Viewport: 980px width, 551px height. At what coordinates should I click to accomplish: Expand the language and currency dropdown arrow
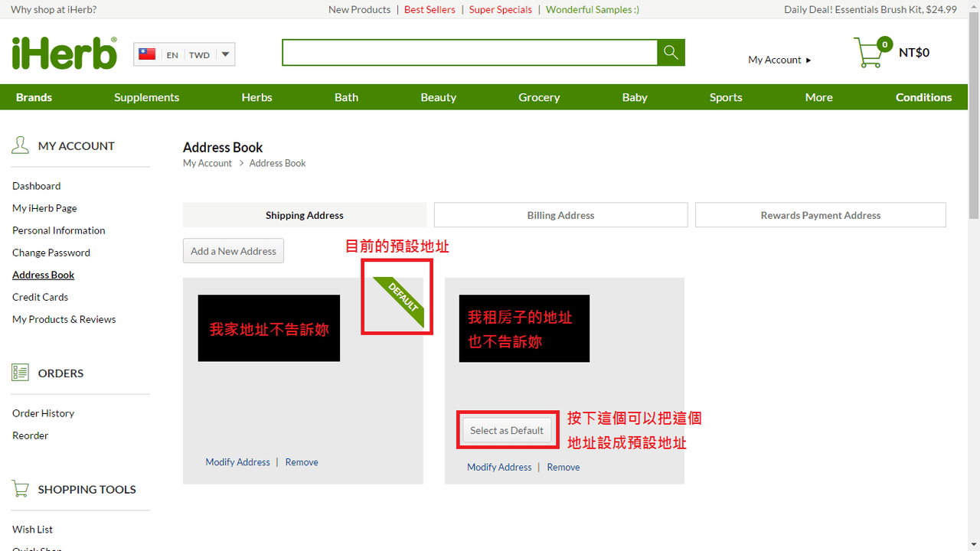(x=225, y=54)
